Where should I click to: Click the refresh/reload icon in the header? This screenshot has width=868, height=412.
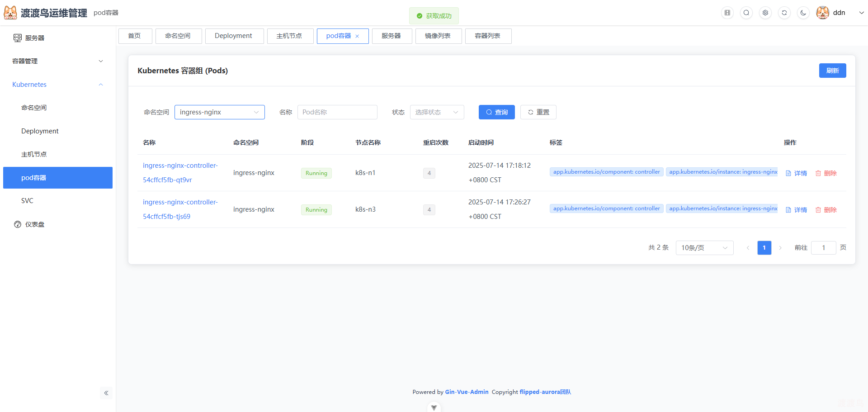784,13
